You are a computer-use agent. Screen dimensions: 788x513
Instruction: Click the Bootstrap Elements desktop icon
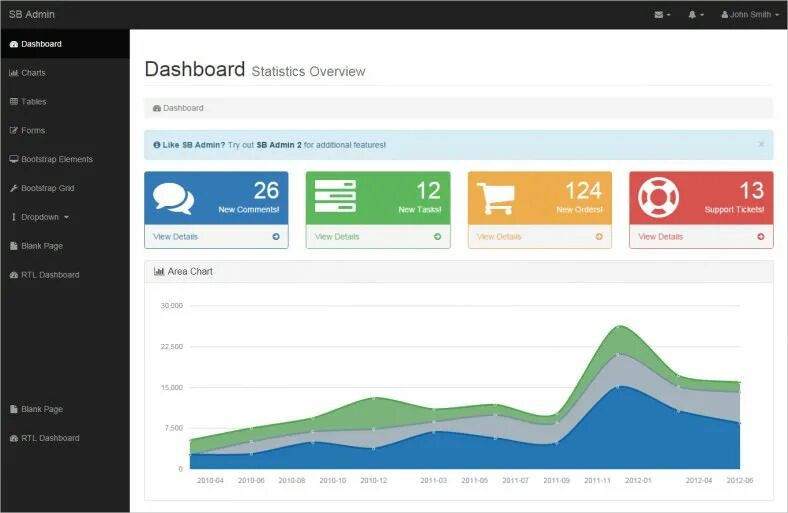pos(14,159)
